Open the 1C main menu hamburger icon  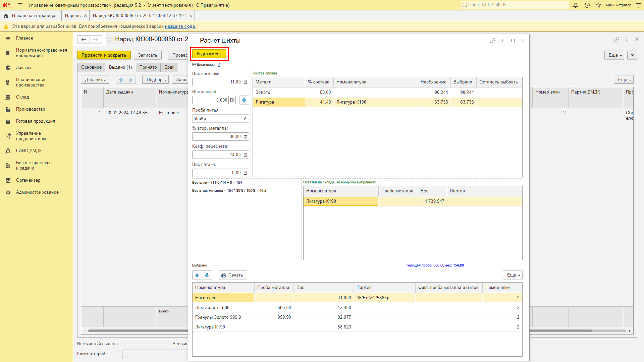[20, 5]
